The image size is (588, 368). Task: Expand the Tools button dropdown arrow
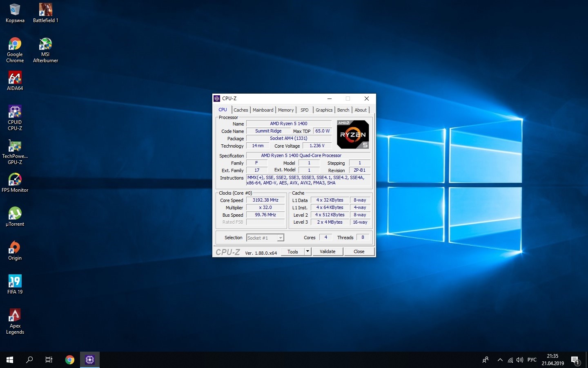(x=308, y=251)
